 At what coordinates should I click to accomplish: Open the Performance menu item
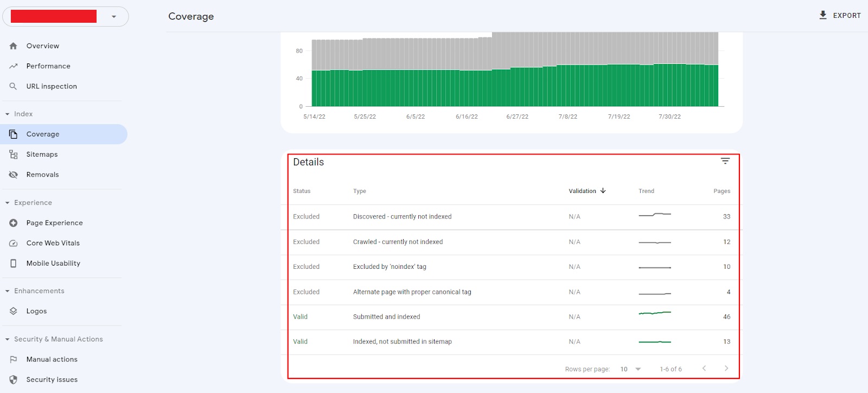[48, 66]
